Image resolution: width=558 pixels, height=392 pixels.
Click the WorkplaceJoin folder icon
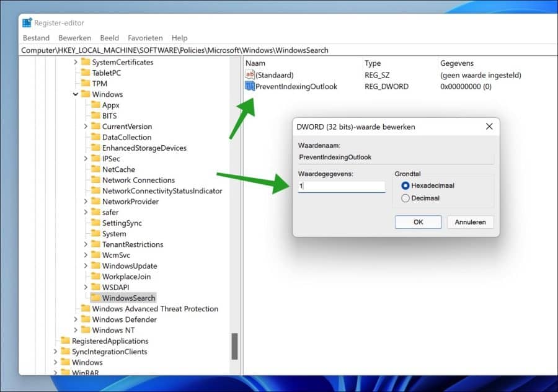(95, 276)
